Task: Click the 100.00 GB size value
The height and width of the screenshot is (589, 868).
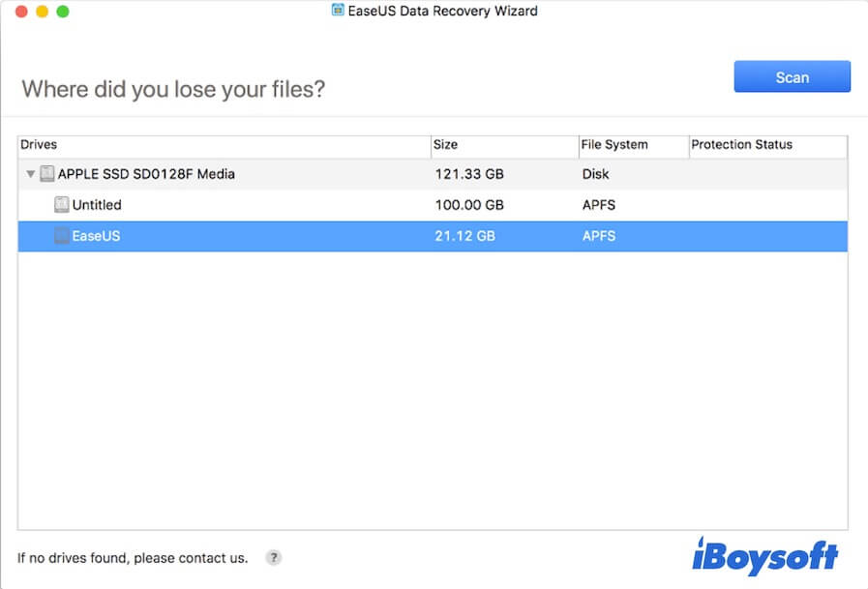Action: tap(469, 205)
